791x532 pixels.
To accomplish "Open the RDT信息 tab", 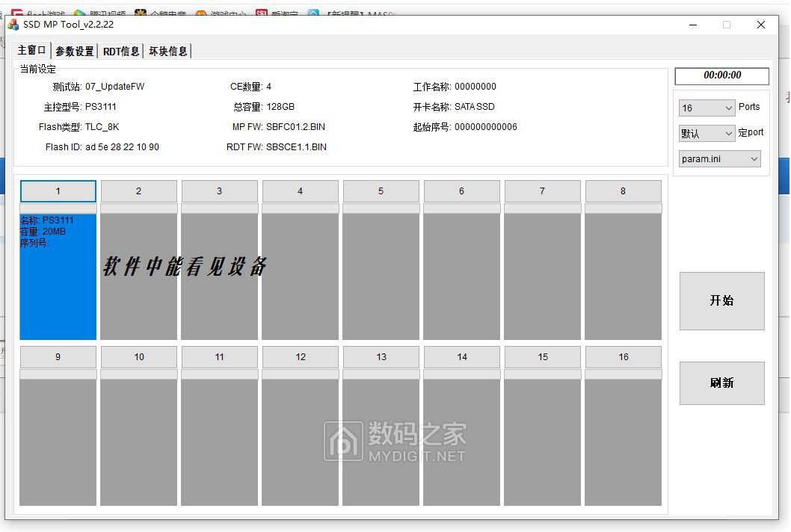I will point(121,51).
